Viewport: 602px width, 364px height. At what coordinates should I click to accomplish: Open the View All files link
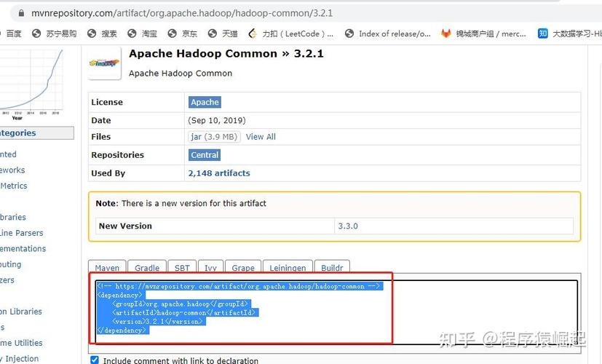tap(261, 137)
